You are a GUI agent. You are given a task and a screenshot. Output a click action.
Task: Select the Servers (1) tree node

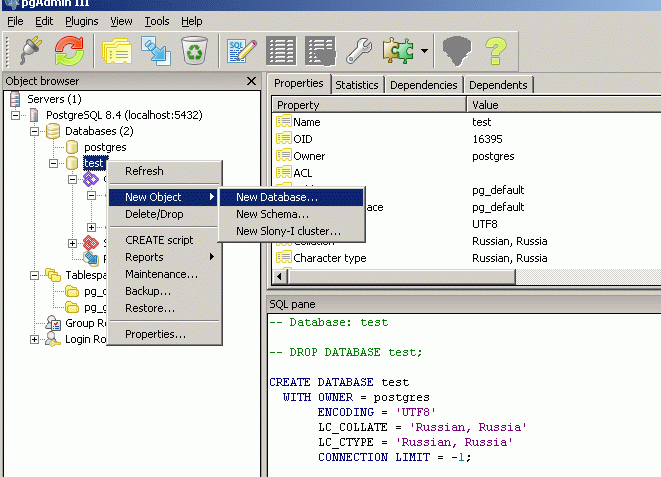[x=54, y=99]
